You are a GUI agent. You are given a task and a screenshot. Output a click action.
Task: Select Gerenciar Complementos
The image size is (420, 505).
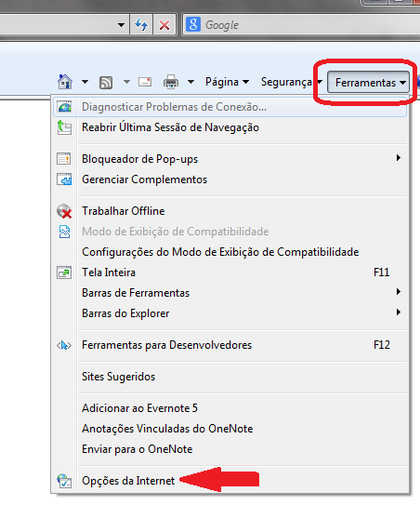pos(230,179)
